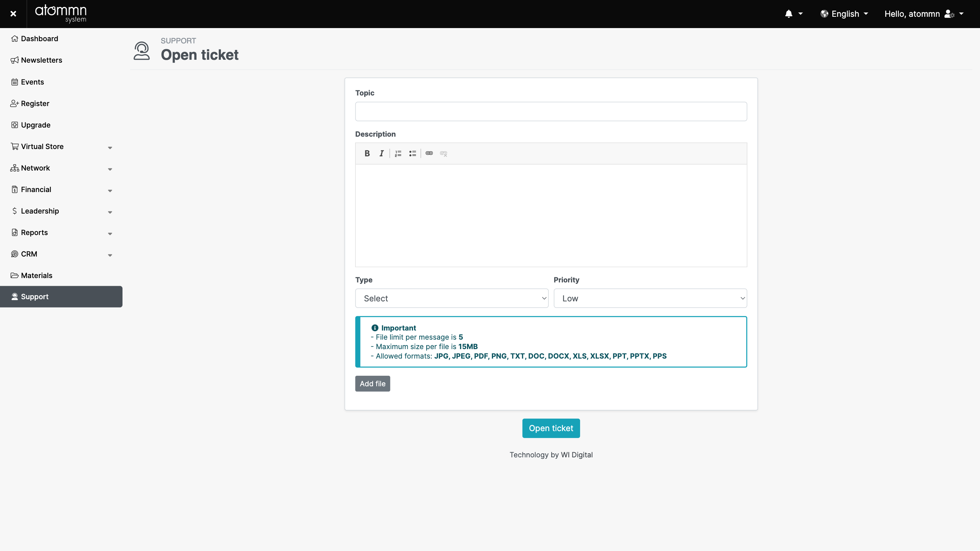The height and width of the screenshot is (551, 980).
Task: Click the Topic input field
Action: (551, 112)
